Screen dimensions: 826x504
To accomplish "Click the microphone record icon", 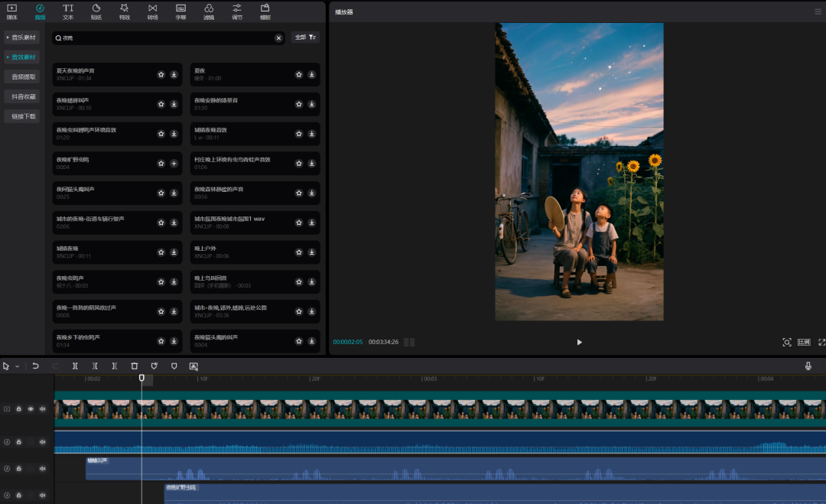I will tap(808, 366).
